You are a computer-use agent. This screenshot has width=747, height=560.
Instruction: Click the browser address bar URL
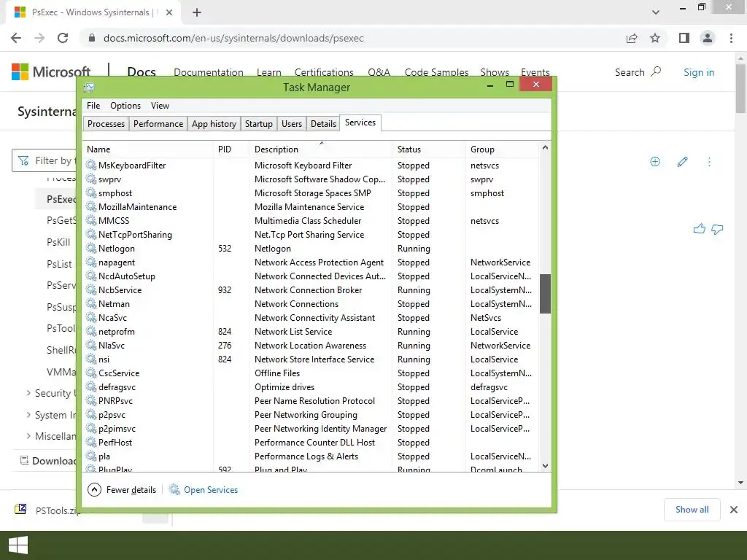[x=233, y=38]
